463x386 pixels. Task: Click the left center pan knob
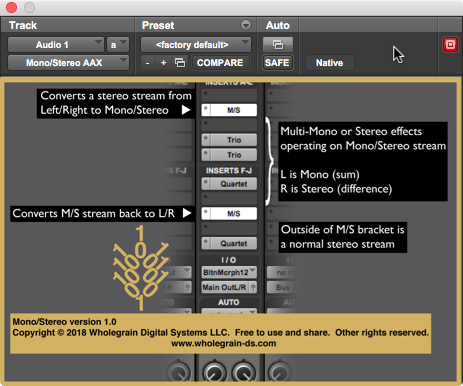[x=214, y=372]
